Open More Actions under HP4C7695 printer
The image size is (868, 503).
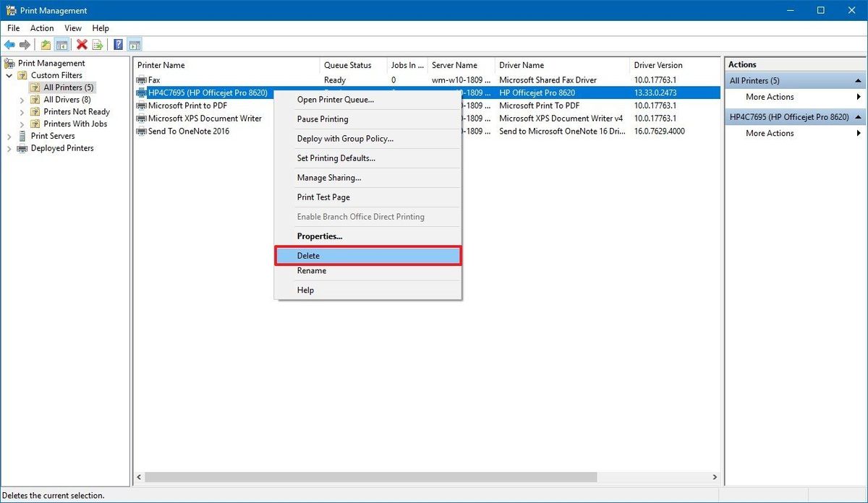click(x=769, y=133)
